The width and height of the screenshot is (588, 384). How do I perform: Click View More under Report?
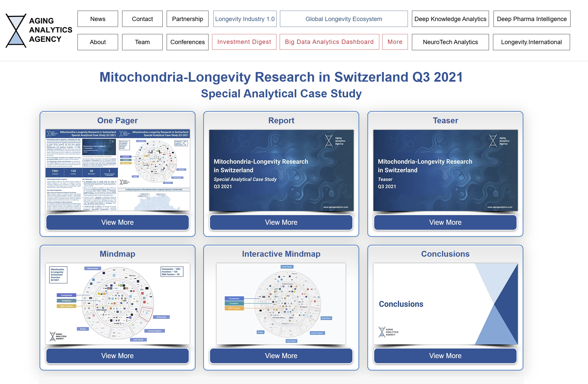[281, 222]
